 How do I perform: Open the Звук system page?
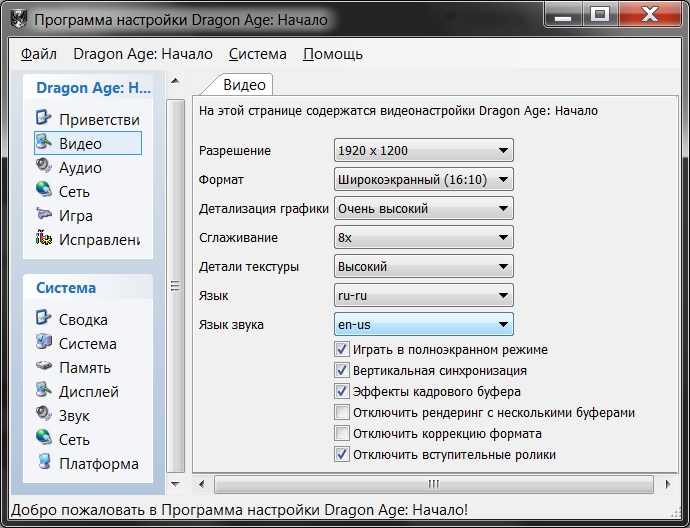[74, 416]
